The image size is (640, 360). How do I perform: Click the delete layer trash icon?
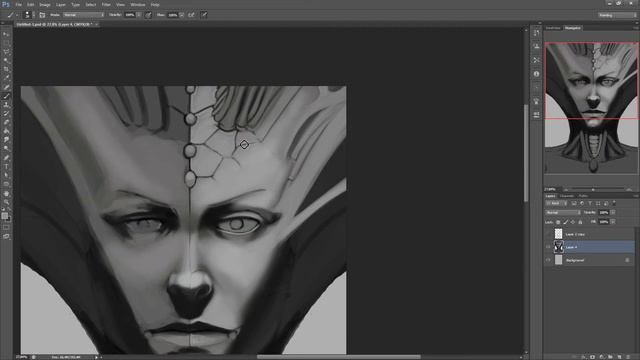[629, 357]
